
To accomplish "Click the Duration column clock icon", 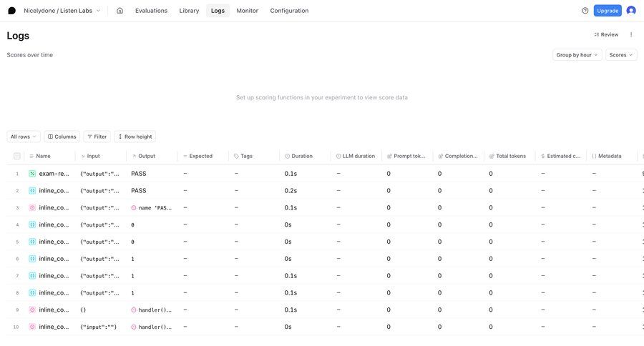I will pos(287,156).
